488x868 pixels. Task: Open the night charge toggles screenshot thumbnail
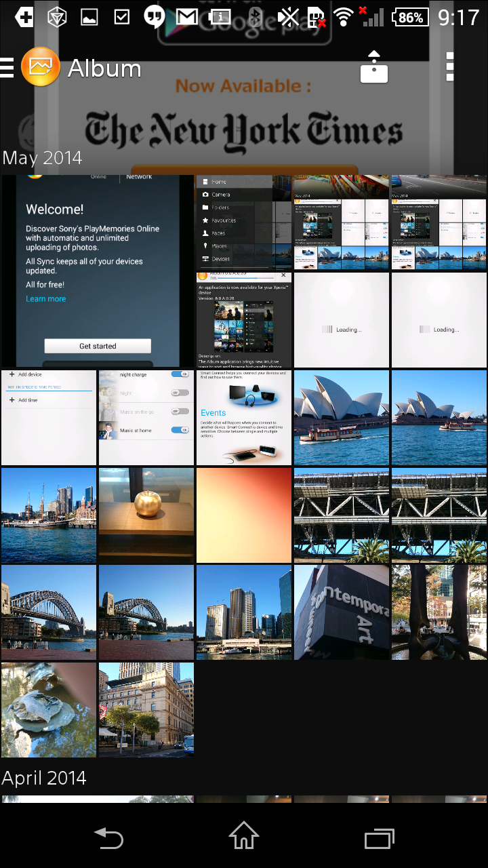[x=146, y=418]
